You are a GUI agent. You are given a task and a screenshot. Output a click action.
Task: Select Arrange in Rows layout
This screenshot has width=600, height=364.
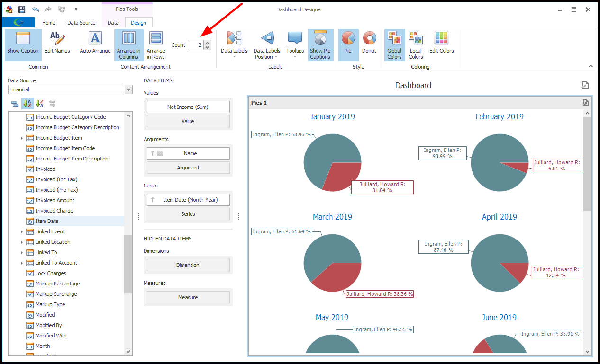(x=156, y=45)
